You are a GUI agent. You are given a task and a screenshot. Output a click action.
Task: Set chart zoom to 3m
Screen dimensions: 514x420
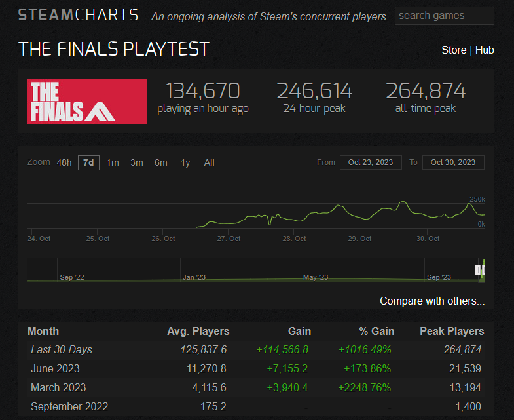point(137,162)
